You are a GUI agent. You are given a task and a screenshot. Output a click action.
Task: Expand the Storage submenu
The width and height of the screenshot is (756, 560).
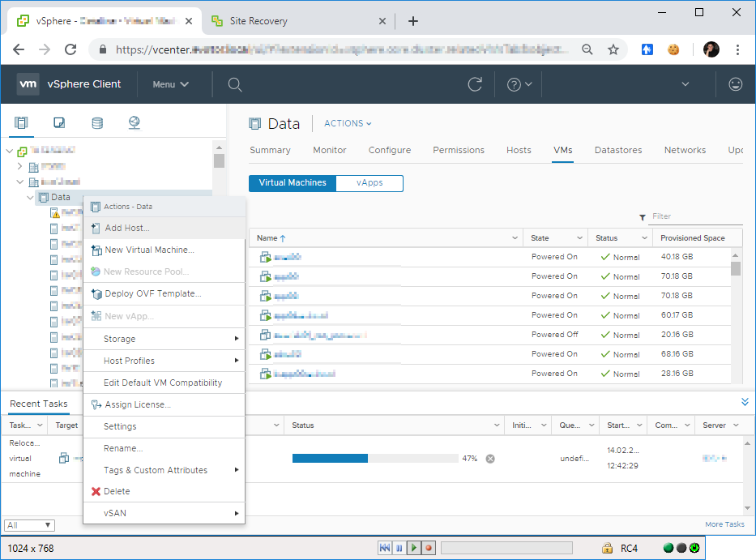coord(164,339)
